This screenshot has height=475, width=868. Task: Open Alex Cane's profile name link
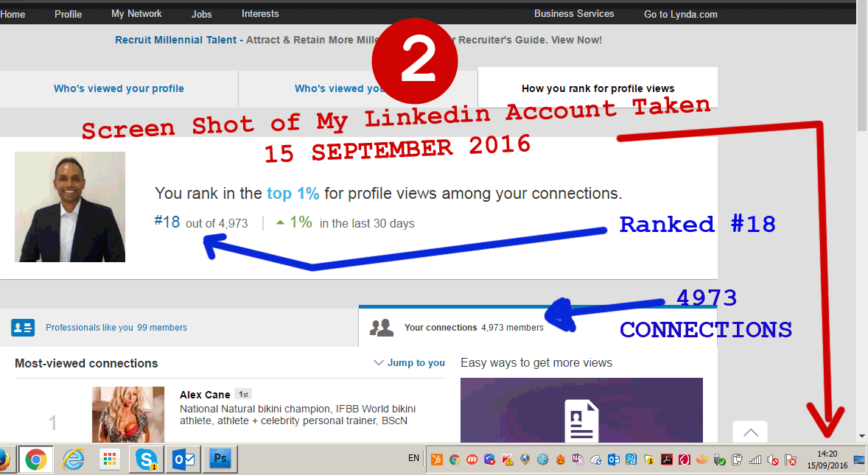pyautogui.click(x=205, y=395)
